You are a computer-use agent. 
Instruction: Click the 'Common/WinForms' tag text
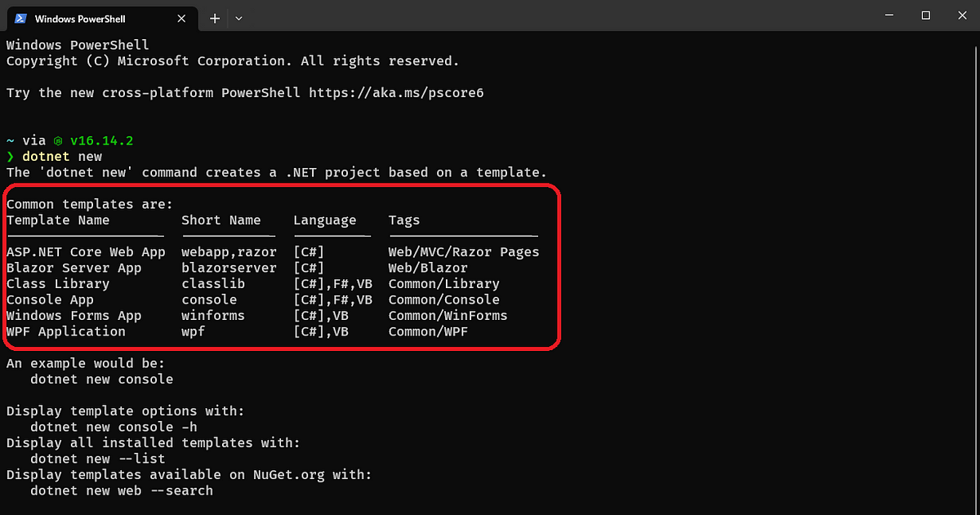(x=448, y=316)
